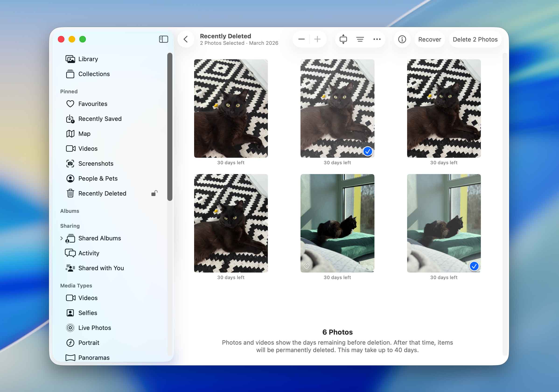Open Shared with You
The image size is (559, 392).
point(112,268)
